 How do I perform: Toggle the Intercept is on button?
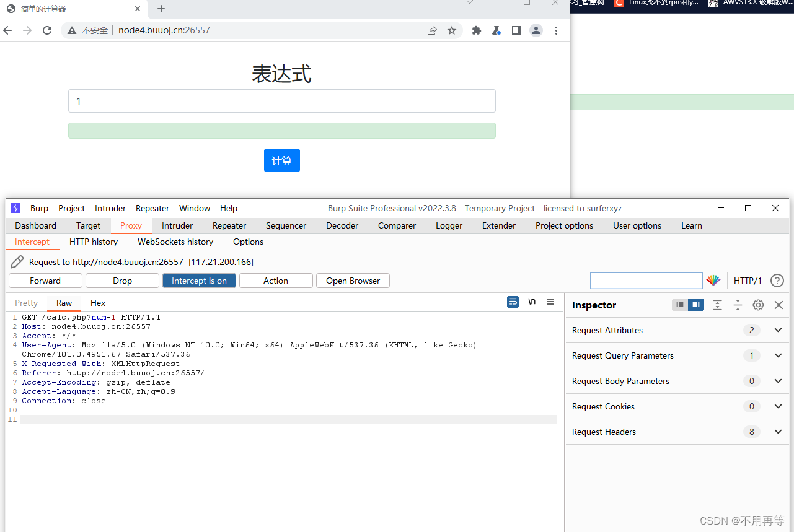(199, 280)
